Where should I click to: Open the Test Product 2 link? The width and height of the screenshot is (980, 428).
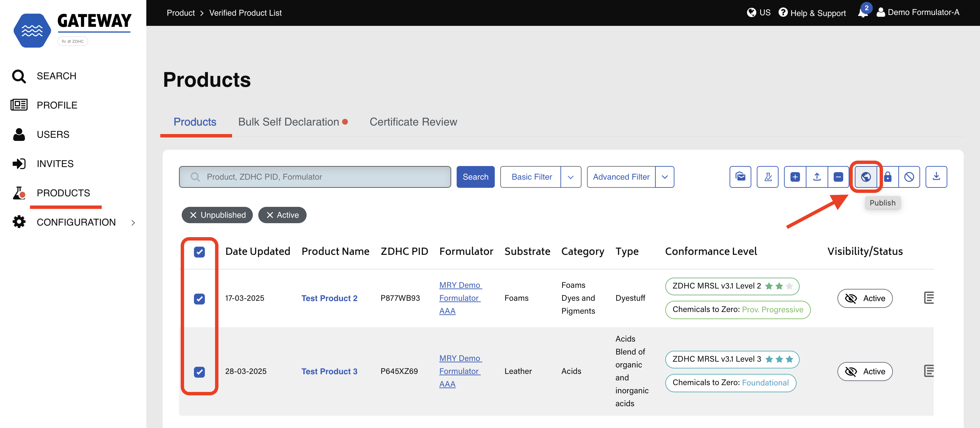[329, 298]
